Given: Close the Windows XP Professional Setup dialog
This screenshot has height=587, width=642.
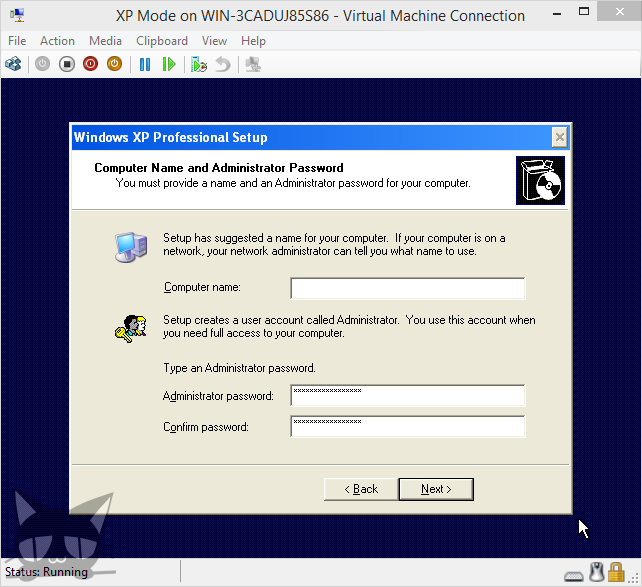Looking at the screenshot, I should point(559,137).
